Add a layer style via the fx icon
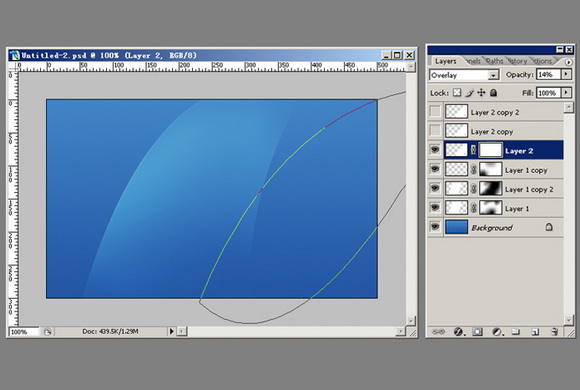580x390 pixels. pos(458,332)
